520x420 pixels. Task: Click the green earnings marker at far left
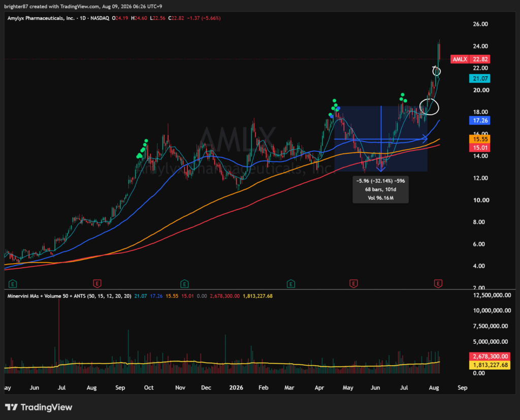(x=13, y=284)
